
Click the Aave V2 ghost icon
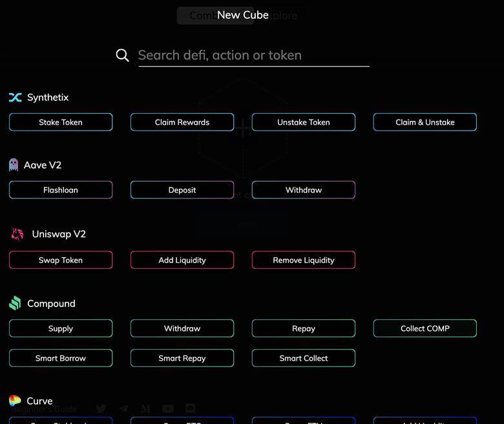point(14,165)
